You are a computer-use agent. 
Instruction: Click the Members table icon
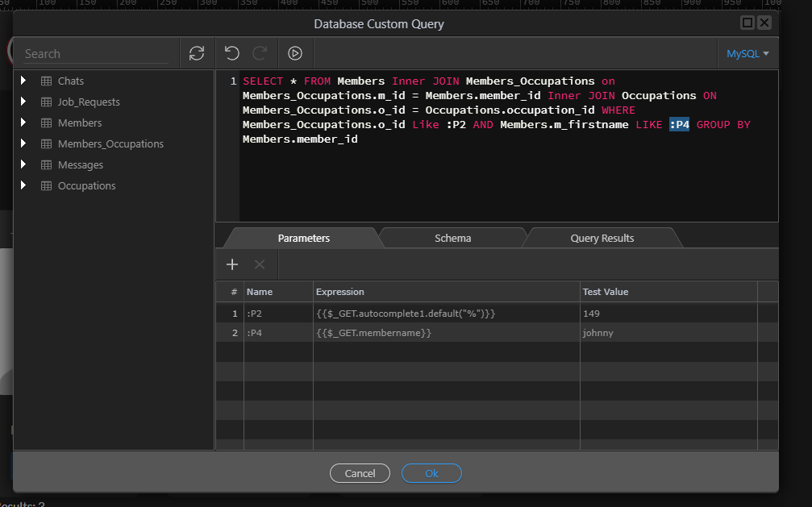click(x=46, y=123)
